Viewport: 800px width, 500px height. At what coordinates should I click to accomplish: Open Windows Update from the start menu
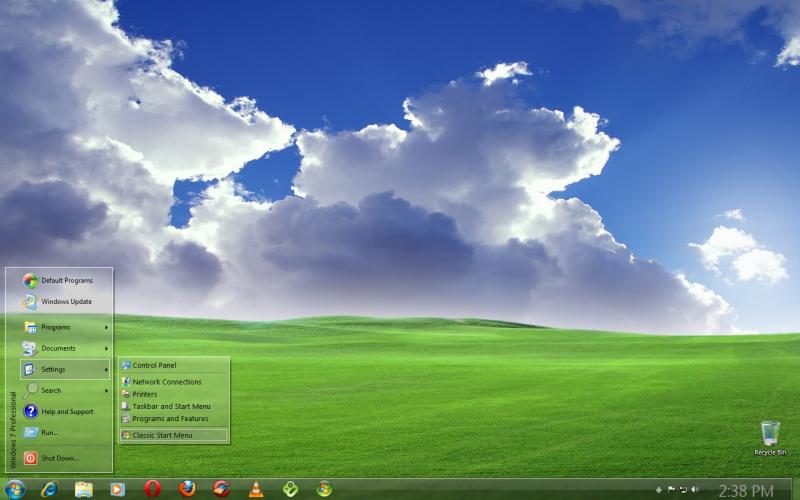click(65, 302)
